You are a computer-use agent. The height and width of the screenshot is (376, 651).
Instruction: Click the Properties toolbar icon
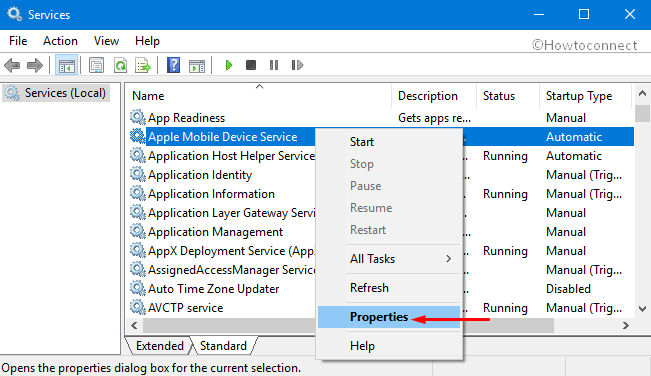click(x=96, y=65)
